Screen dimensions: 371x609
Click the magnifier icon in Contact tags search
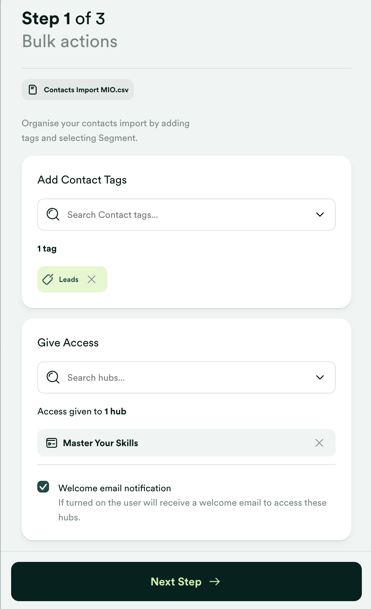pos(53,214)
